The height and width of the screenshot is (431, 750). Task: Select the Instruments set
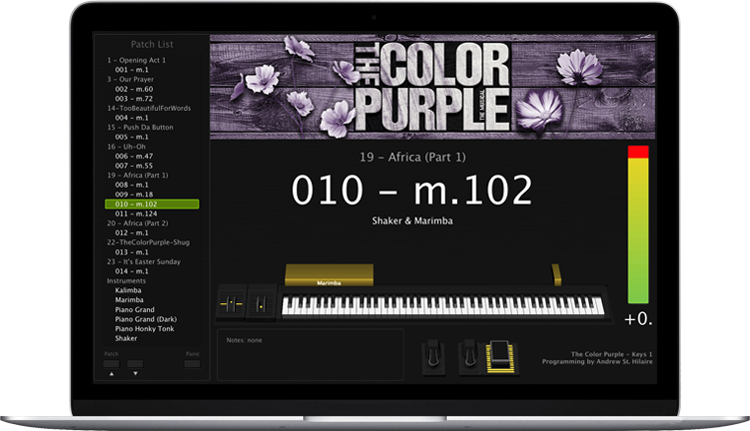coord(126,281)
